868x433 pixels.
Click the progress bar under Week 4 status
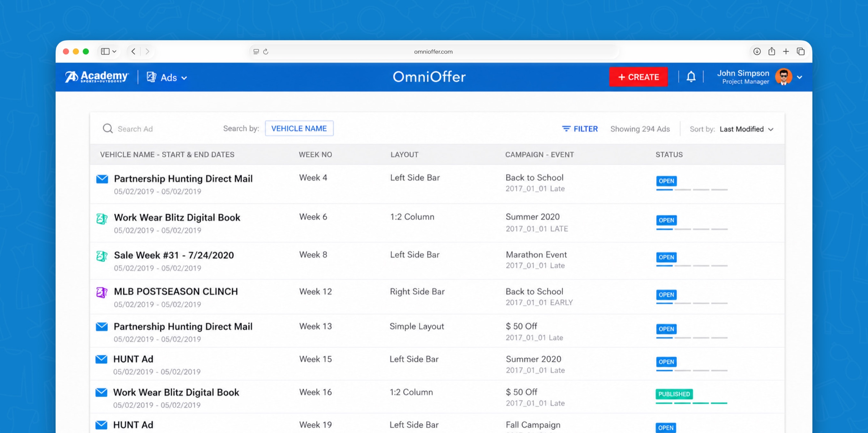pos(692,190)
